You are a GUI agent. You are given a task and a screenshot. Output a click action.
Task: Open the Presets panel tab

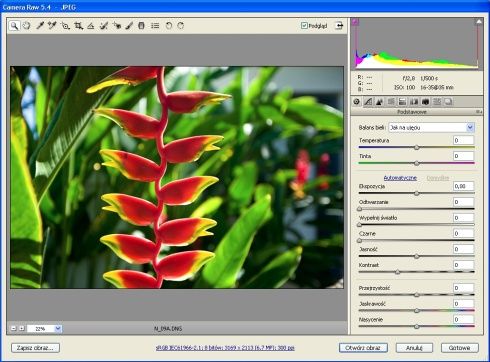pyautogui.click(x=437, y=102)
